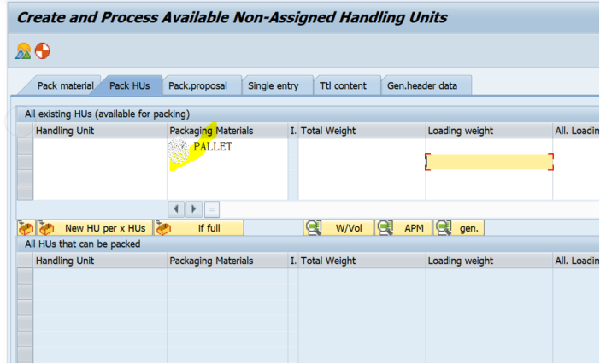This screenshot has width=600, height=364.
Task: Click Total Weight header in existing HUs table
Action: pyautogui.click(x=362, y=131)
